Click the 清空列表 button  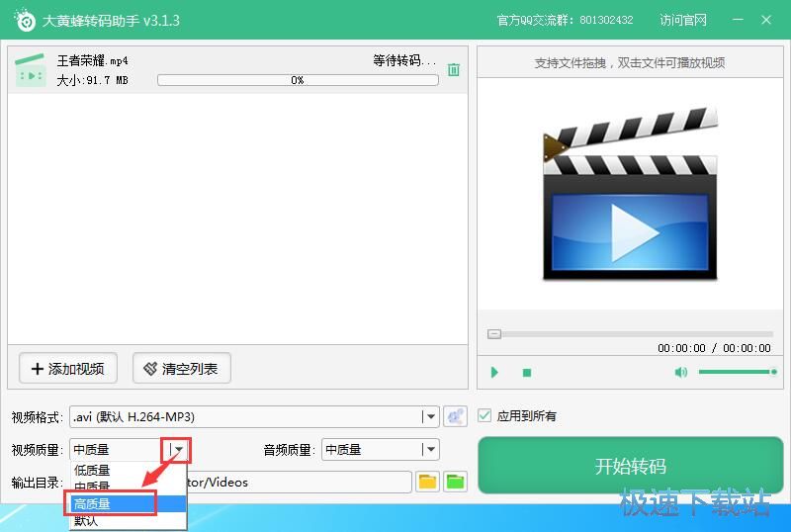coord(181,369)
